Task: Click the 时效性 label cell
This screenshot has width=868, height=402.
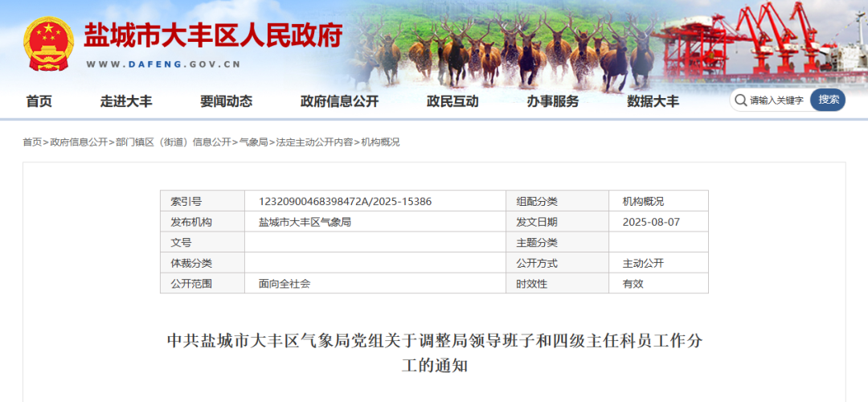Action: point(558,283)
